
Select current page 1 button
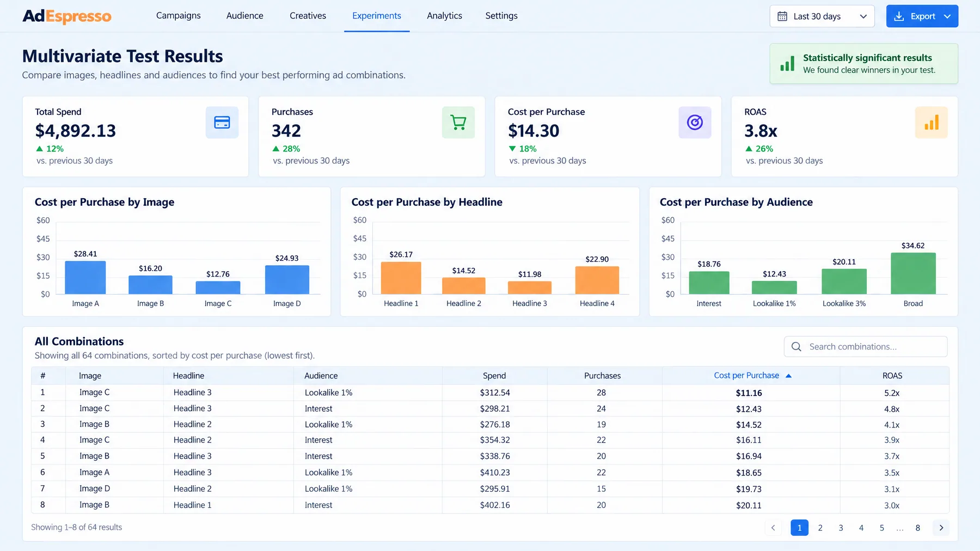[x=799, y=528]
